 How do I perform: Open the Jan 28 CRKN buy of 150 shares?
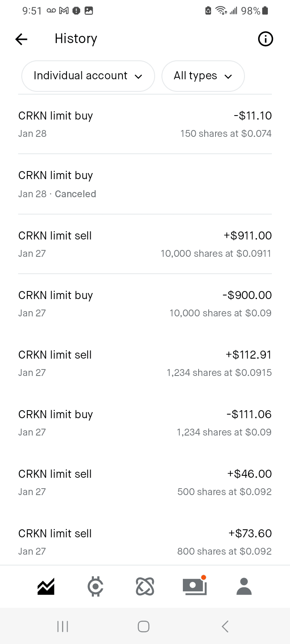(x=145, y=124)
